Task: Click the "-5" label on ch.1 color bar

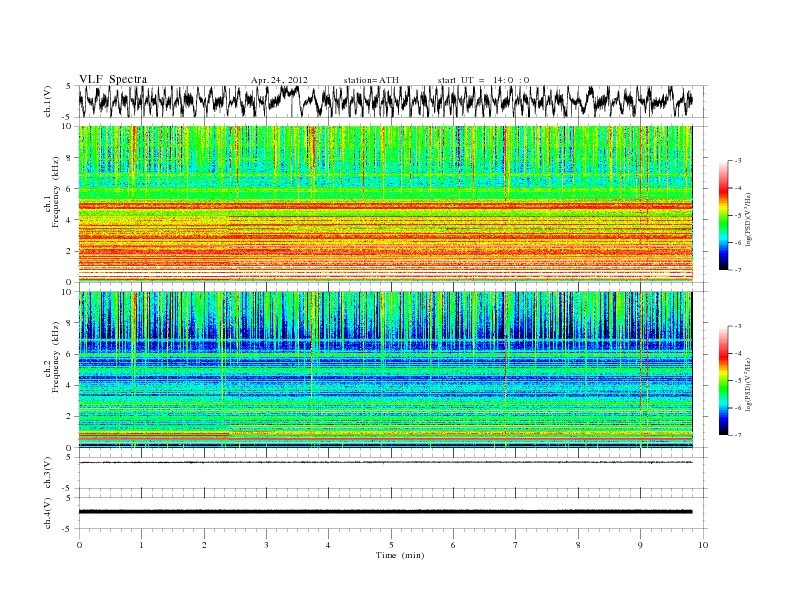Action: [738, 216]
